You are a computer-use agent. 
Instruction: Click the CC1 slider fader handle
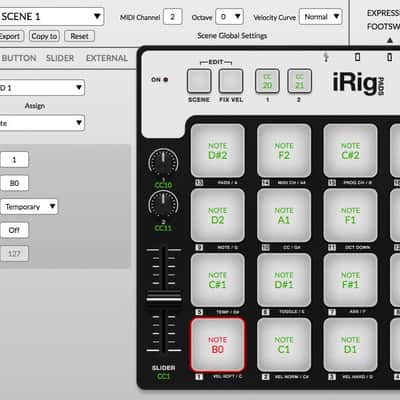(x=164, y=296)
